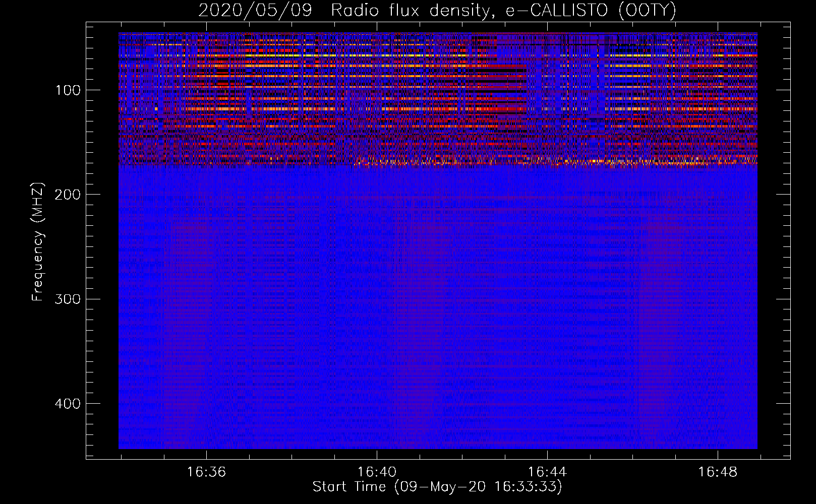
Task: Click the "16:36" time tick label
Action: 206,472
